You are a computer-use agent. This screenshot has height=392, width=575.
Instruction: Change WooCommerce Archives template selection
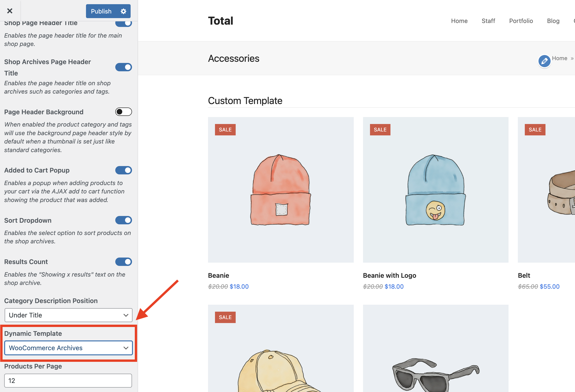point(68,348)
